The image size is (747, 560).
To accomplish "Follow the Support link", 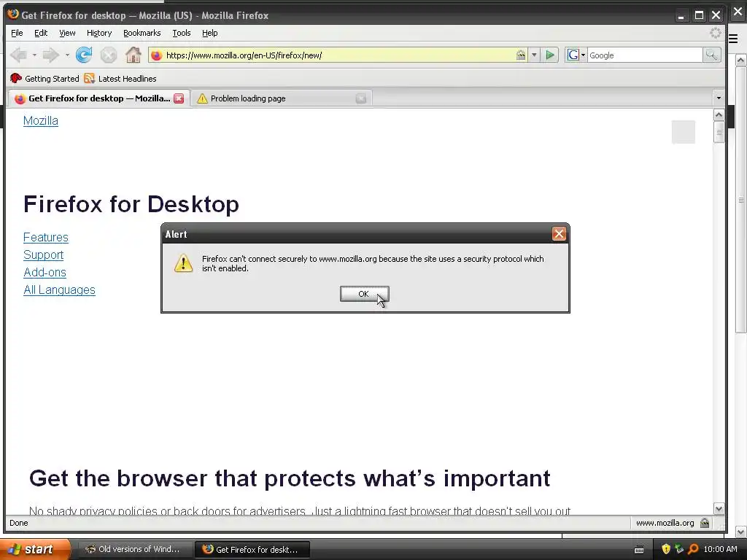I will click(x=43, y=254).
